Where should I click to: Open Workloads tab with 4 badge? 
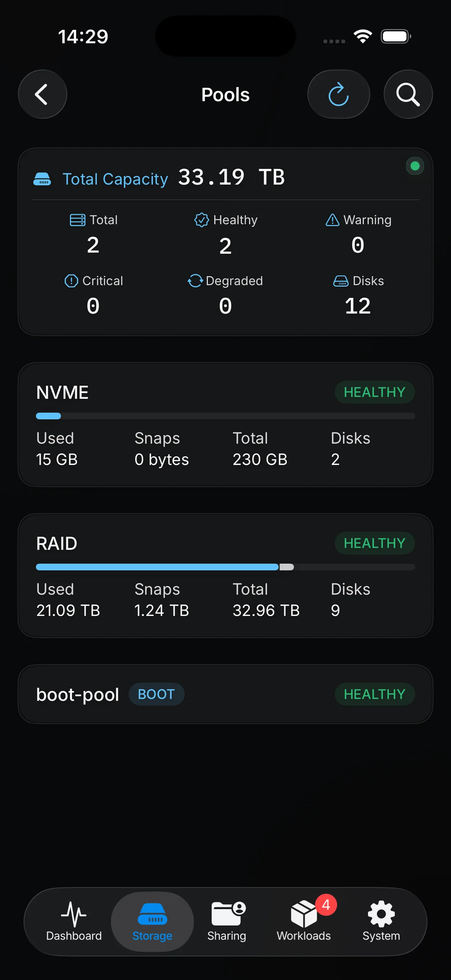pos(304,922)
